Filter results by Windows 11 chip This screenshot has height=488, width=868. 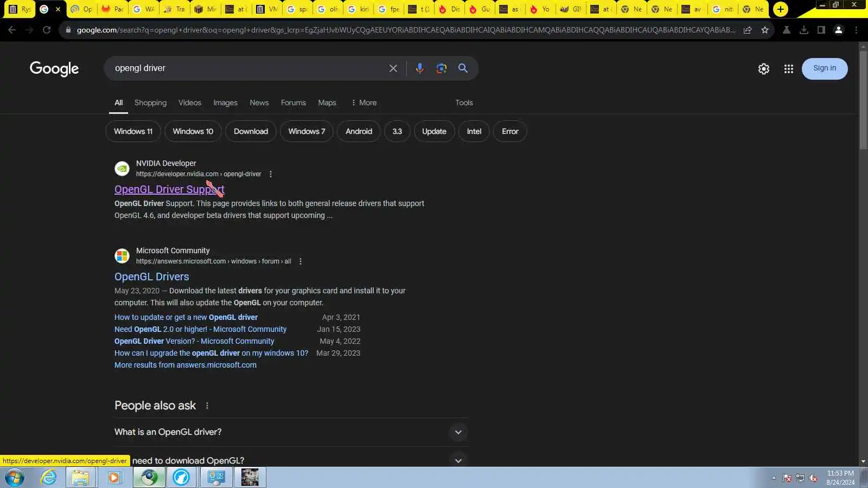[133, 131]
